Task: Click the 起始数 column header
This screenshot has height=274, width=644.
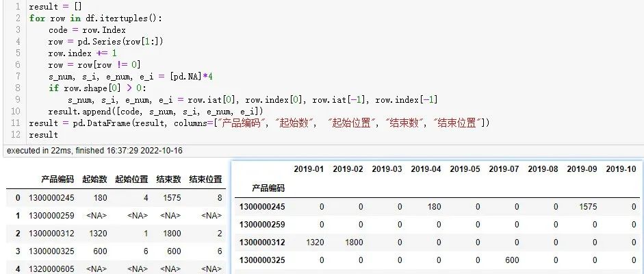Action: click(94, 179)
